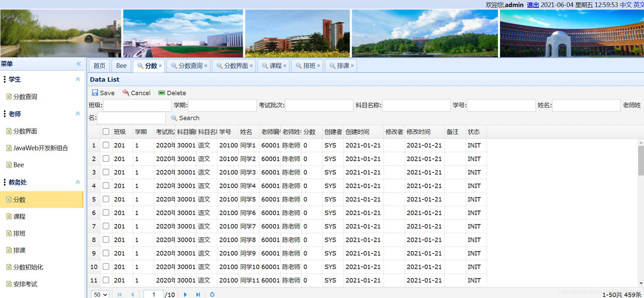Open the page size dropdown showing 50
Screen dimensions: 644x298
point(100,295)
